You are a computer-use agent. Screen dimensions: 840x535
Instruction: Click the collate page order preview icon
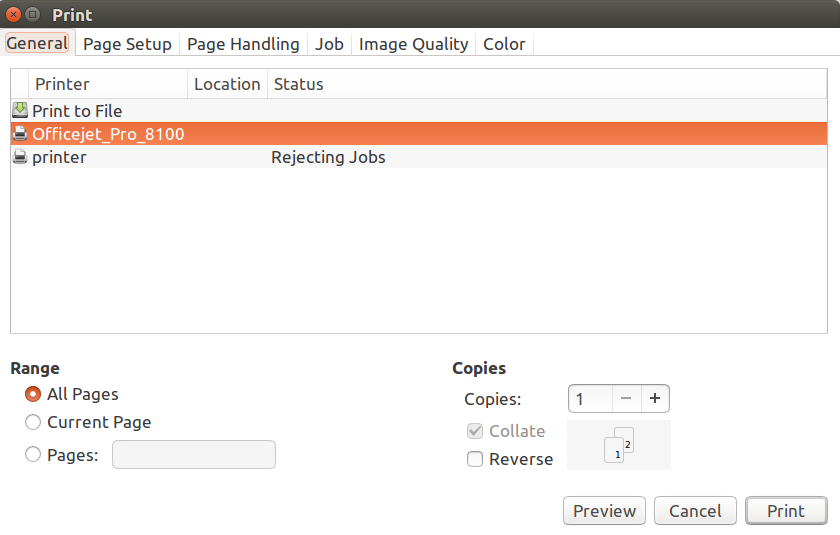[x=619, y=444]
